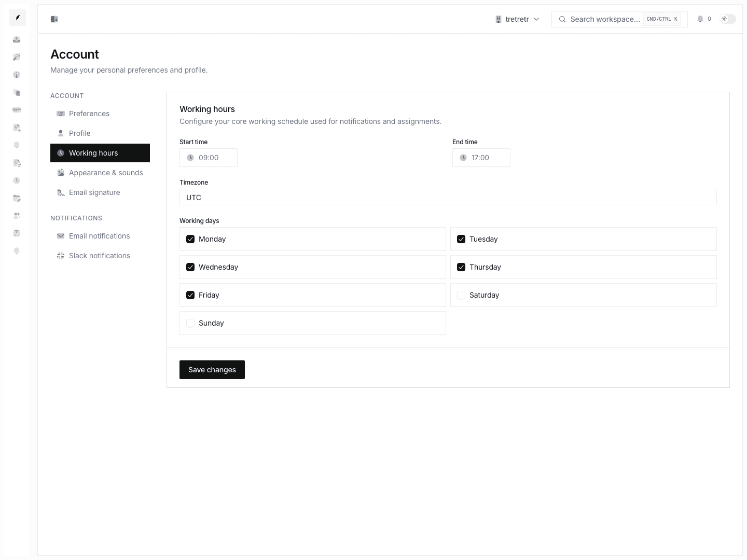The width and height of the screenshot is (747, 560).
Task: Open the inbox tray icon in the sidebar
Action: 17,39
